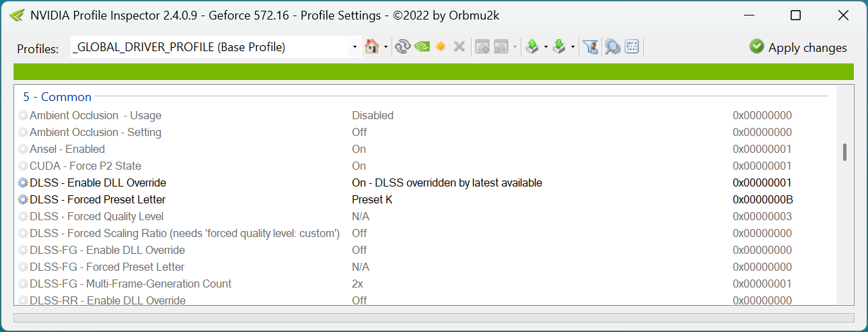Screen dimensions: 868x332
Task: Expand the export profiles dropdown arrow
Action: pos(546,47)
